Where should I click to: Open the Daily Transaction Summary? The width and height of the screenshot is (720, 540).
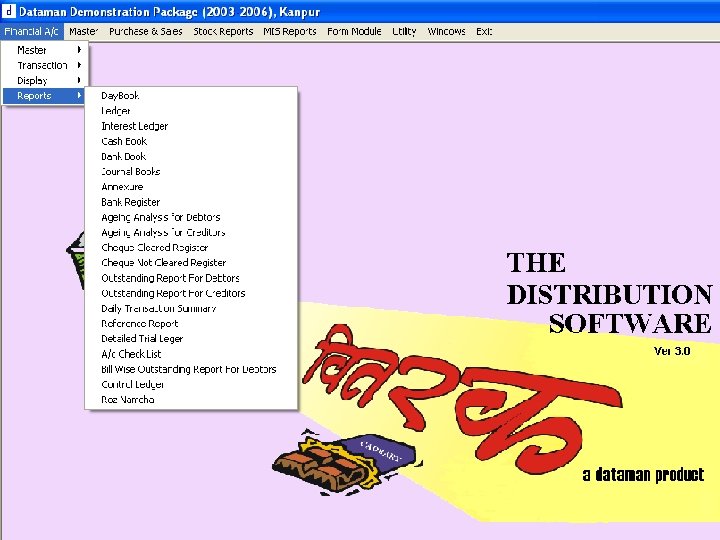point(191,308)
